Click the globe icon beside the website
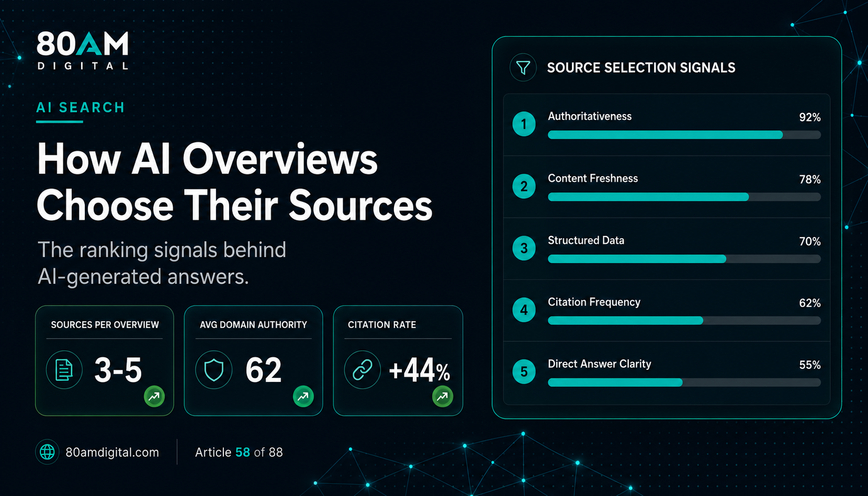Image resolution: width=868 pixels, height=496 pixels. [47, 452]
